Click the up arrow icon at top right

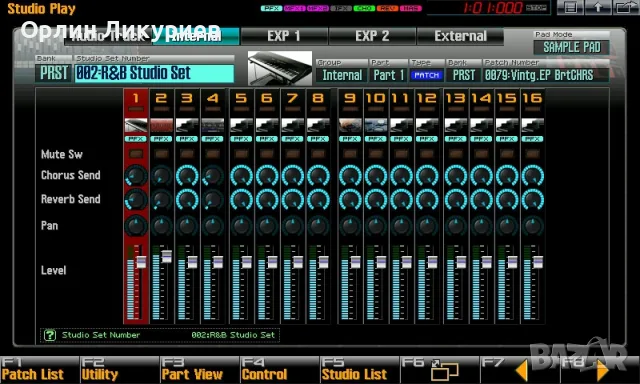coord(598,7)
